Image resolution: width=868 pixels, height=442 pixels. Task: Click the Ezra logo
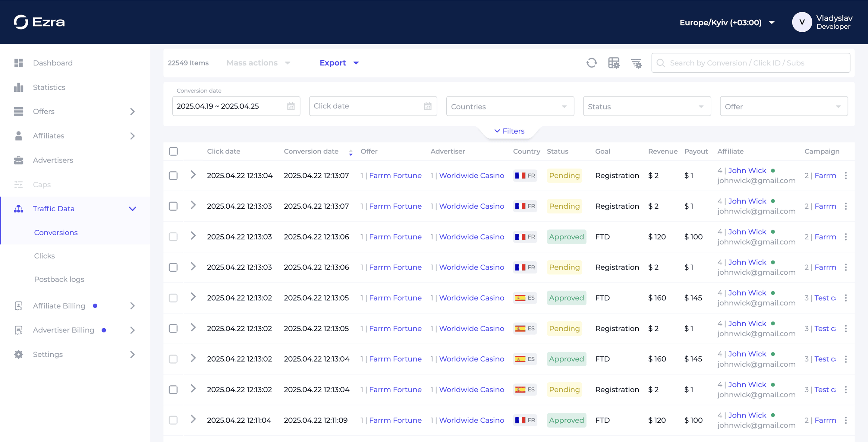39,22
